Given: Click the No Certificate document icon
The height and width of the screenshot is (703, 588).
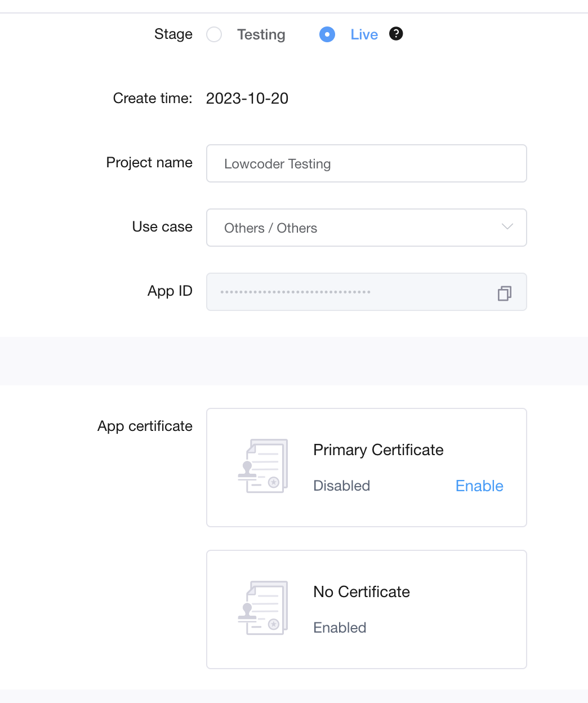Looking at the screenshot, I should (263, 608).
